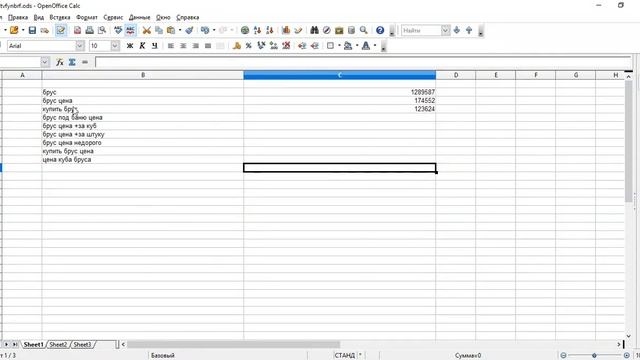This screenshot has height=360, width=640.
Task: Open the Данные menu
Action: [140, 18]
